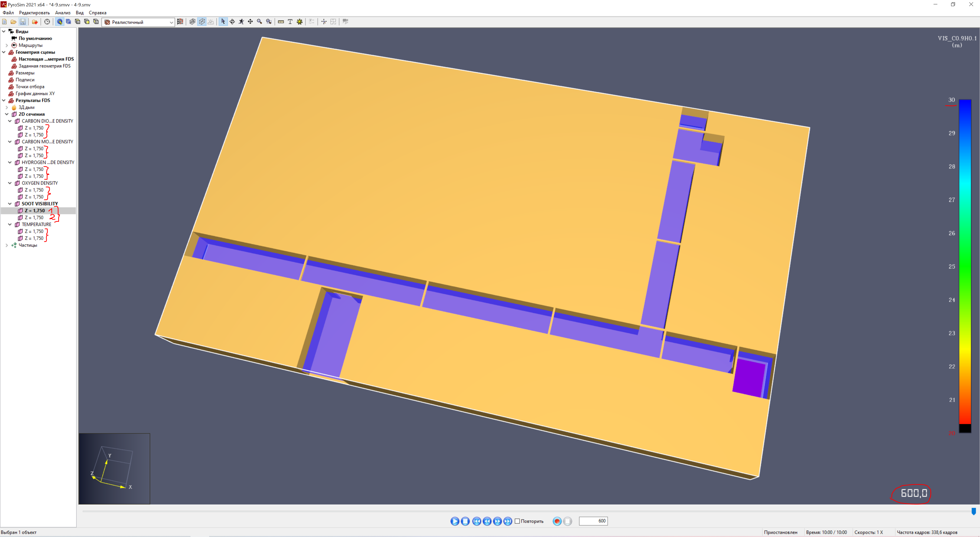Click the measure ruler tool icon
The width and height of the screenshot is (980, 537).
281,22
